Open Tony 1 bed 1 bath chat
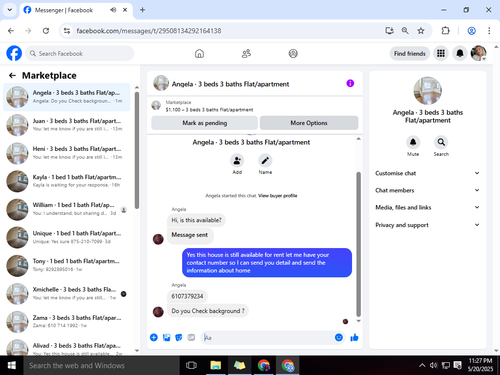Viewport: 500px width, 375px height. tap(67, 265)
